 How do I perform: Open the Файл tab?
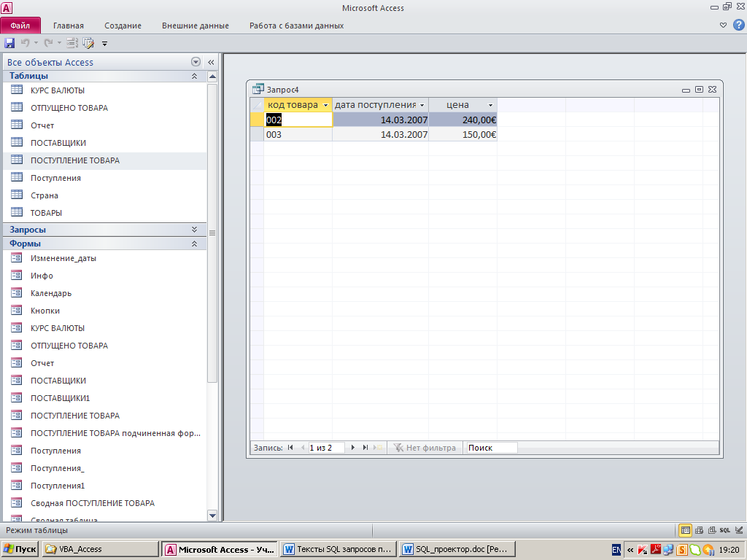20,26
